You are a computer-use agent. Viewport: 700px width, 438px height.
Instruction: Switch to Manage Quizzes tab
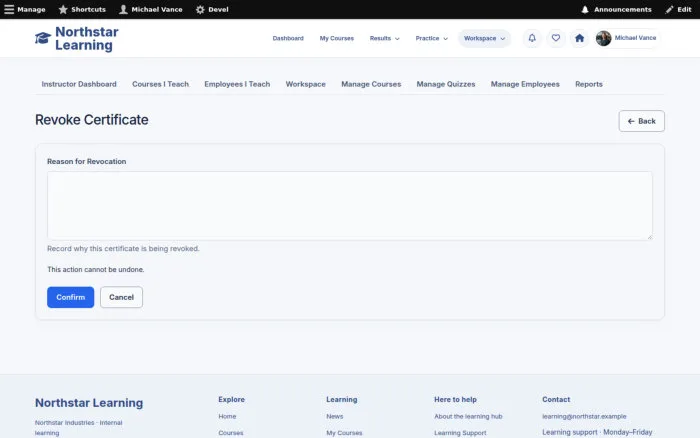click(446, 84)
